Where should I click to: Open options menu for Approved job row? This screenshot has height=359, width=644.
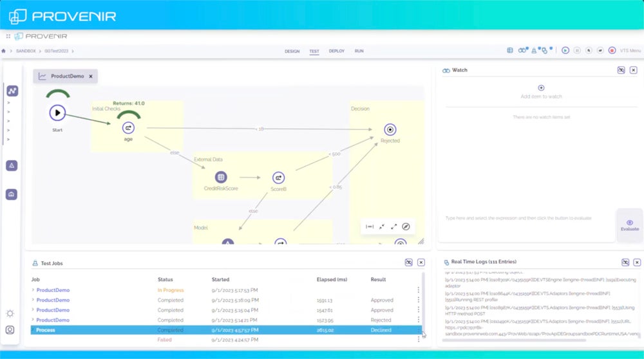(x=419, y=300)
